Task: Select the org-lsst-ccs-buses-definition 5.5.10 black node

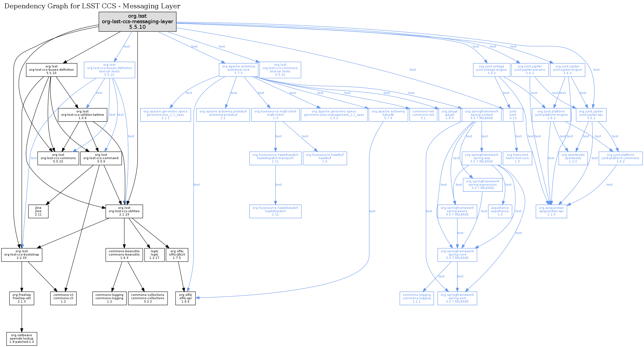Action: pyautogui.click(x=51, y=70)
